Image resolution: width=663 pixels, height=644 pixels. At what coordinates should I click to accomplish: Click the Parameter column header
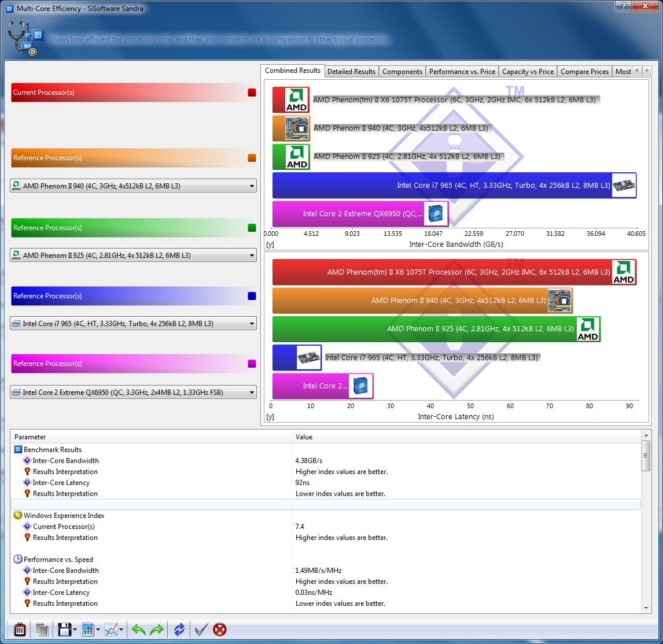tap(152, 437)
